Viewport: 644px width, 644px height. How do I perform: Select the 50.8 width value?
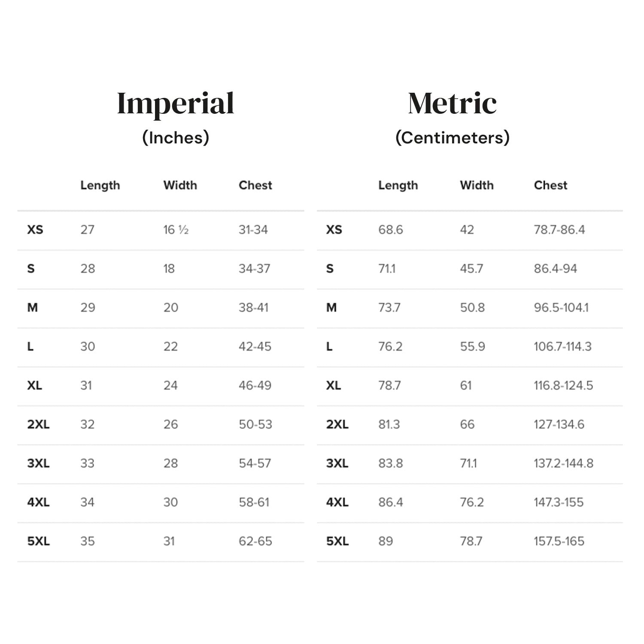[472, 308]
